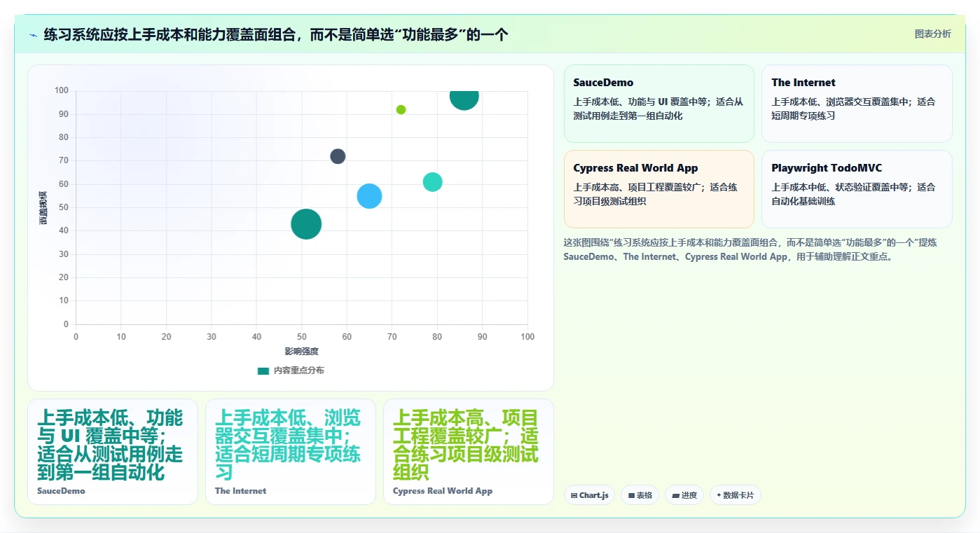The image size is (980, 533).
Task: Select the small lime green bubble
Action: click(x=401, y=110)
